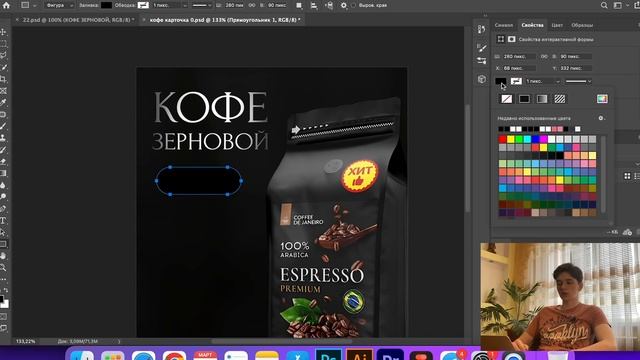Open swatch settings gear in fill popup
The width and height of the screenshot is (640, 360).
601,118
